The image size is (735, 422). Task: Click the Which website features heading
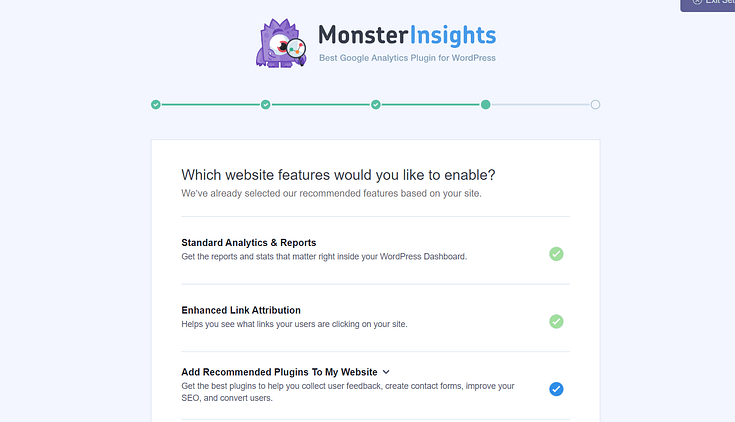point(338,174)
